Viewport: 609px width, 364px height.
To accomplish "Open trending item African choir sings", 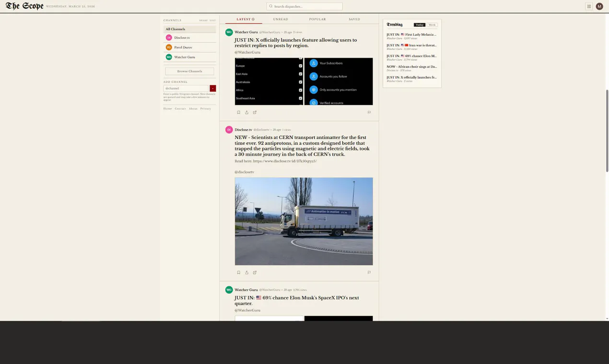I will 411,68.
